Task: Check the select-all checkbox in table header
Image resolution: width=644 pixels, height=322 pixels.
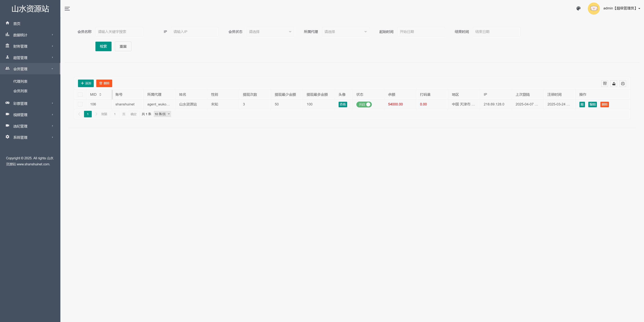Action: 80,95
